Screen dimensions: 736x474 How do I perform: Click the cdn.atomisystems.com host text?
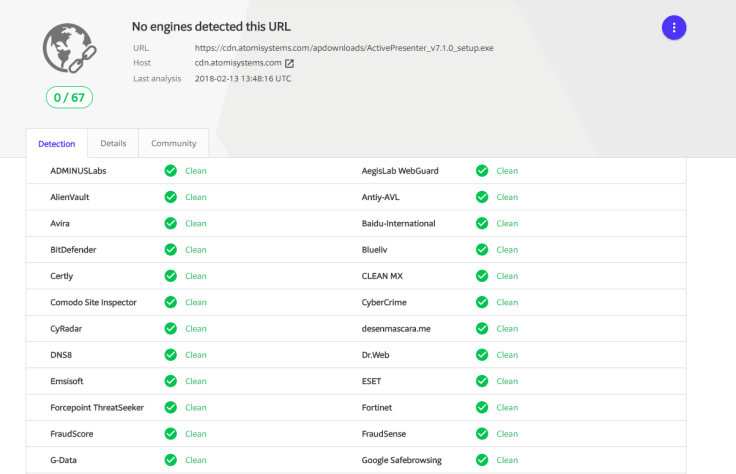tap(238, 63)
